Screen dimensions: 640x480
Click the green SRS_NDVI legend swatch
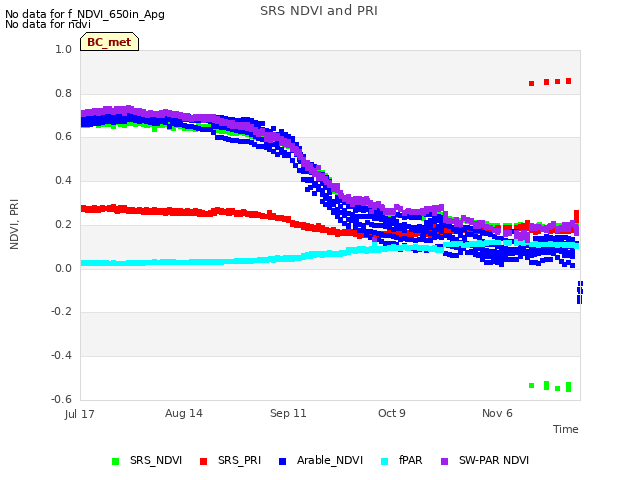(116, 461)
